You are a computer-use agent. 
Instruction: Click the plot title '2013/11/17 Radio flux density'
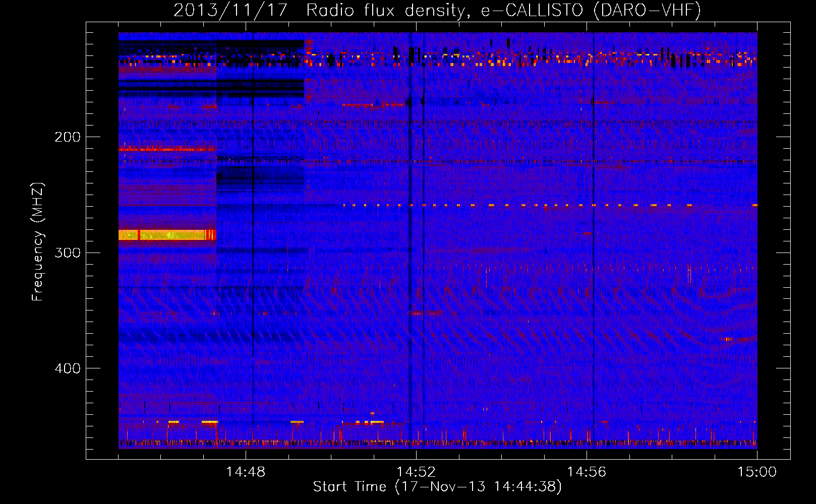coord(437,11)
